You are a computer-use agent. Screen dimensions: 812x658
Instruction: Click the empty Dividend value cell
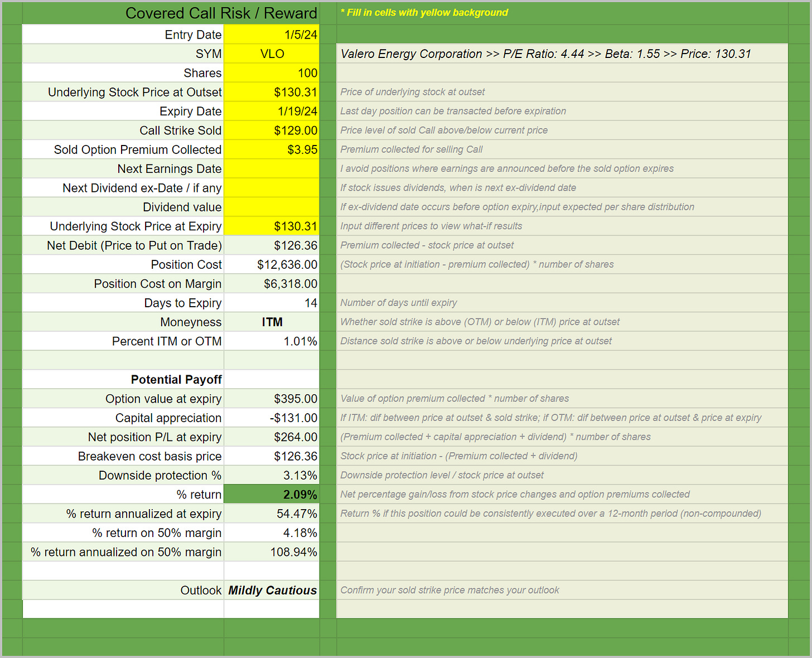[272, 207]
